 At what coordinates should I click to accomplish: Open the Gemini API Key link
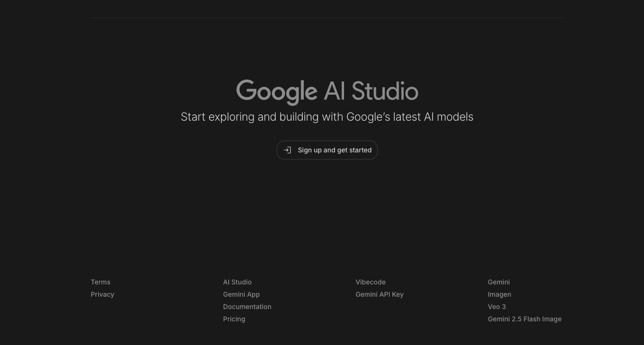pos(380,294)
